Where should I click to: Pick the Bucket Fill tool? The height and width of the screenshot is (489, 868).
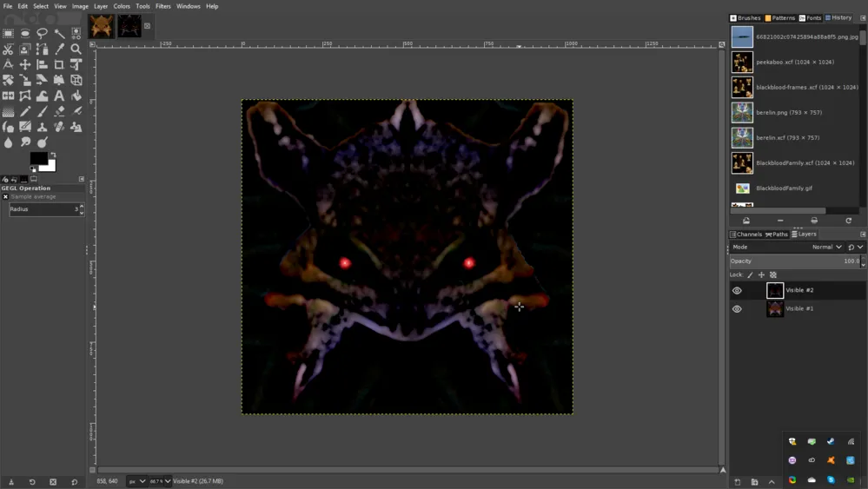tap(76, 96)
